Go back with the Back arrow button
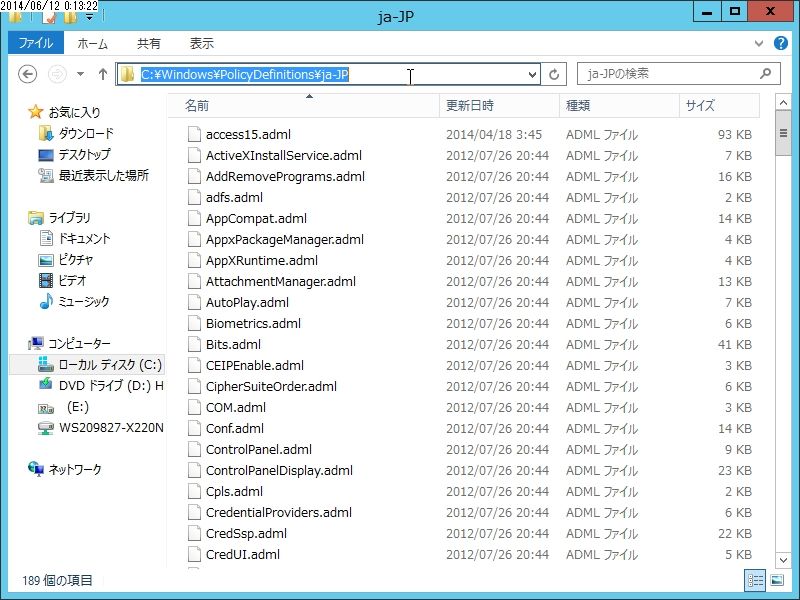The image size is (800, 600). (x=28, y=74)
